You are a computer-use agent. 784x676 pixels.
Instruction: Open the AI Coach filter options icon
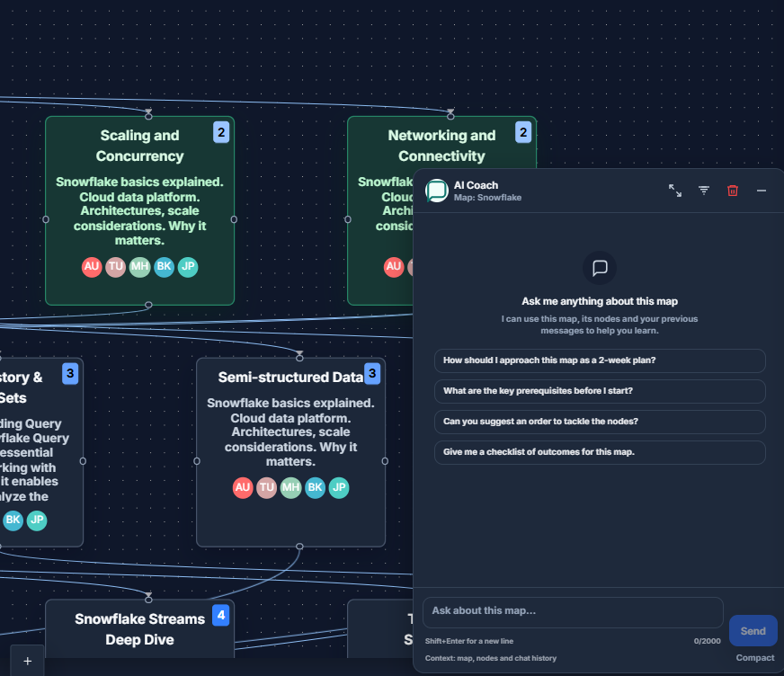704,191
